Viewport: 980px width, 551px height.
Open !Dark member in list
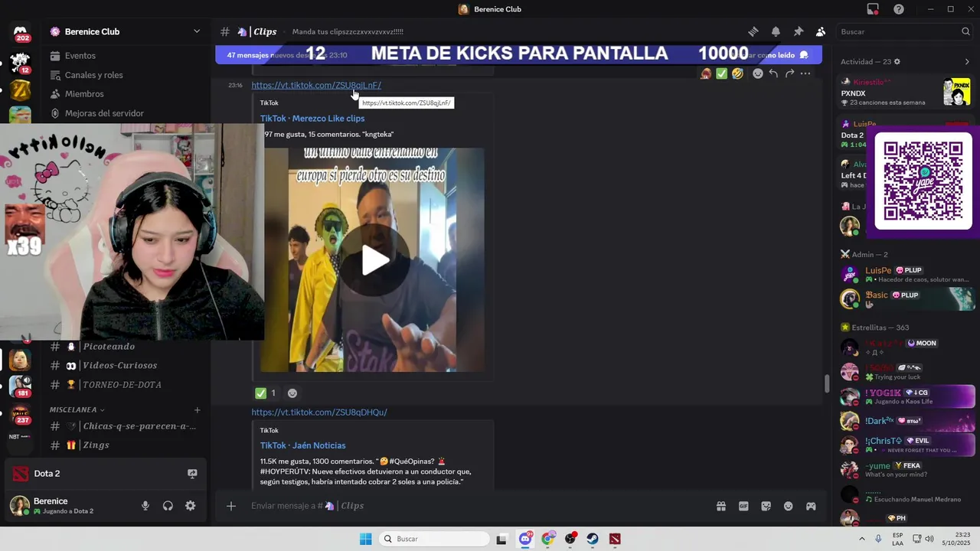coord(906,421)
